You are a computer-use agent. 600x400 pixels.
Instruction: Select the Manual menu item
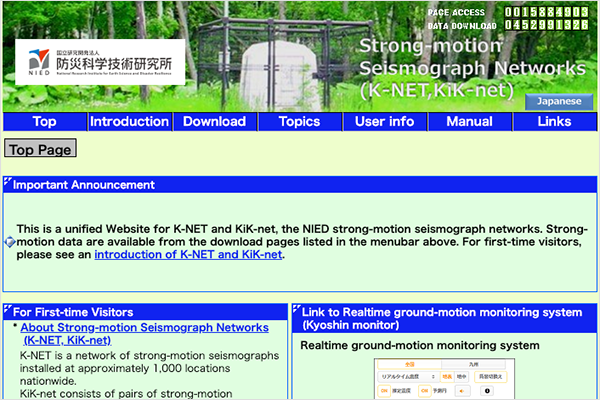(x=469, y=122)
